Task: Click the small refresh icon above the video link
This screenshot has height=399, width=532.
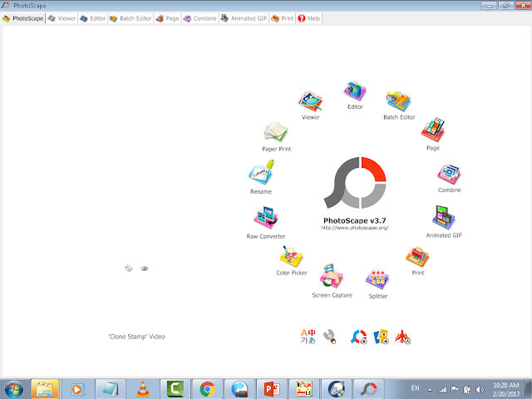Action: pos(128,268)
